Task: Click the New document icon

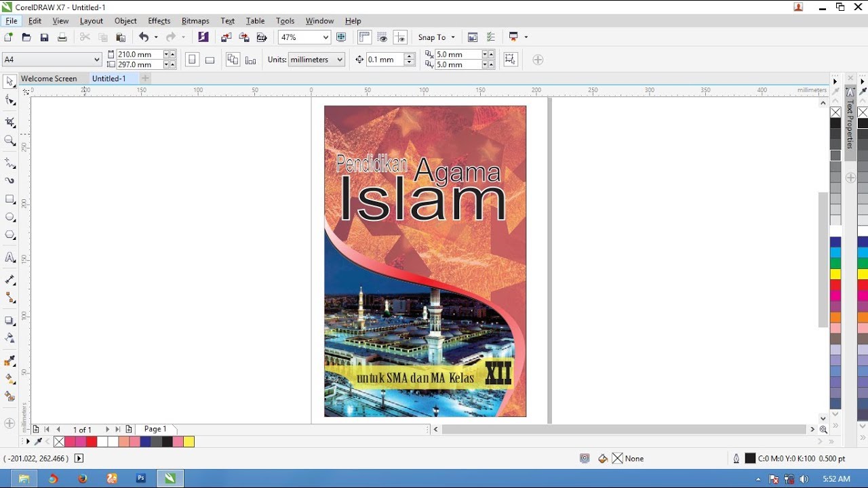Action: 9,37
